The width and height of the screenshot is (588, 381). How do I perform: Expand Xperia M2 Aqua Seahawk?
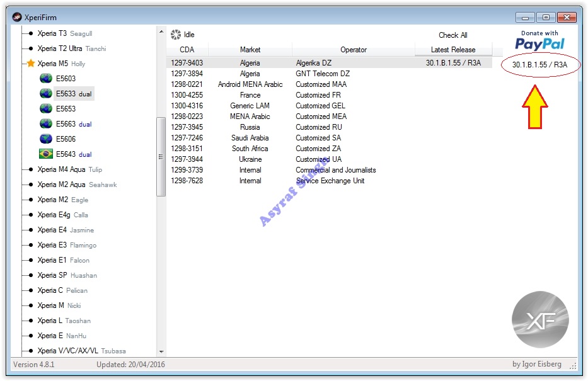coord(77,185)
